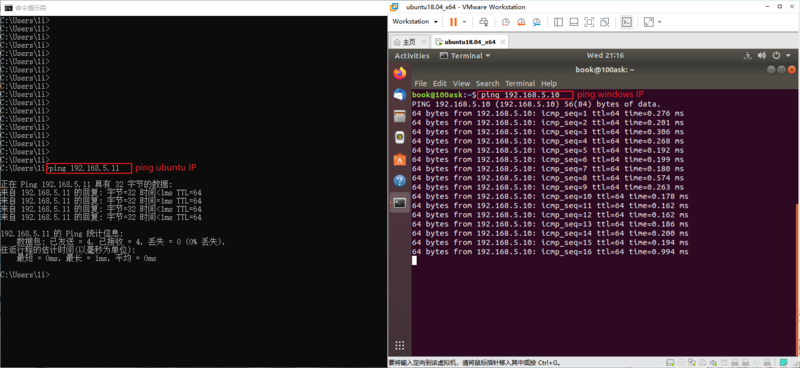Image resolution: width=800 pixels, height=368 pixels.
Task: Click the network adapter status icon in VMware
Action: pos(692,362)
